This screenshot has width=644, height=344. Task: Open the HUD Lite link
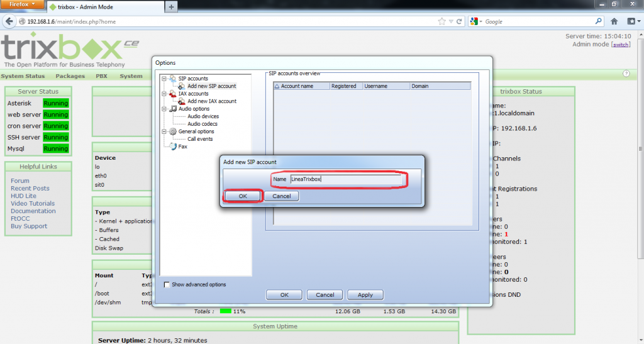(23, 196)
